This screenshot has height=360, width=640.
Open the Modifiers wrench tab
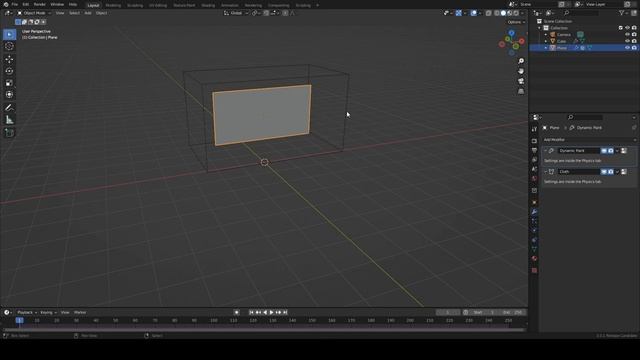534,212
